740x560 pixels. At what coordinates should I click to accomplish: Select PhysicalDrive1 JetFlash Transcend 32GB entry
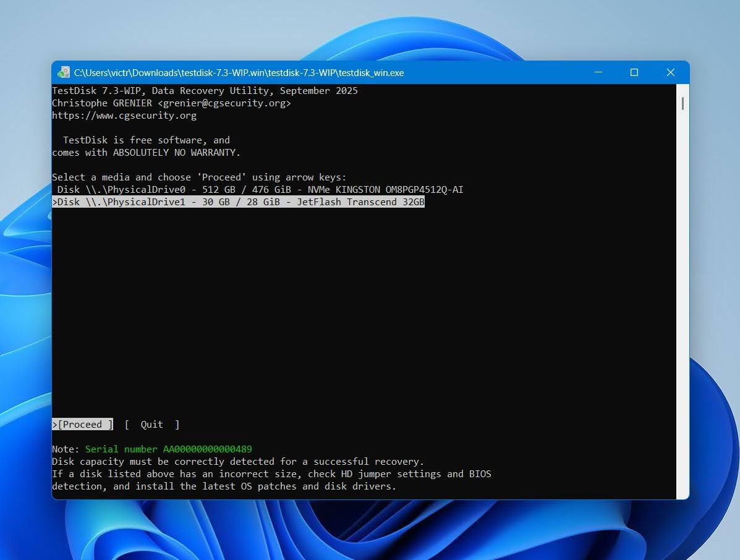[239, 202]
